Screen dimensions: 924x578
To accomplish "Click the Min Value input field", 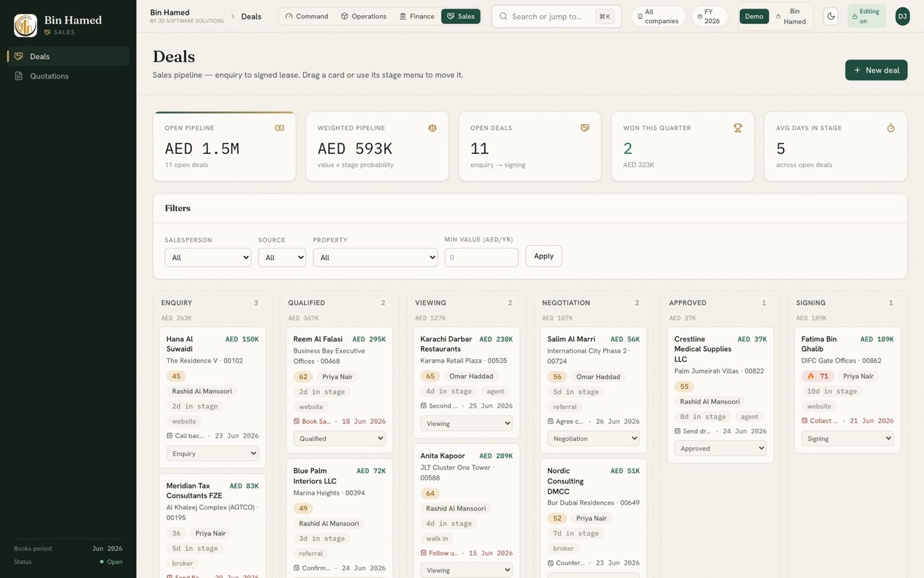I will tap(481, 258).
